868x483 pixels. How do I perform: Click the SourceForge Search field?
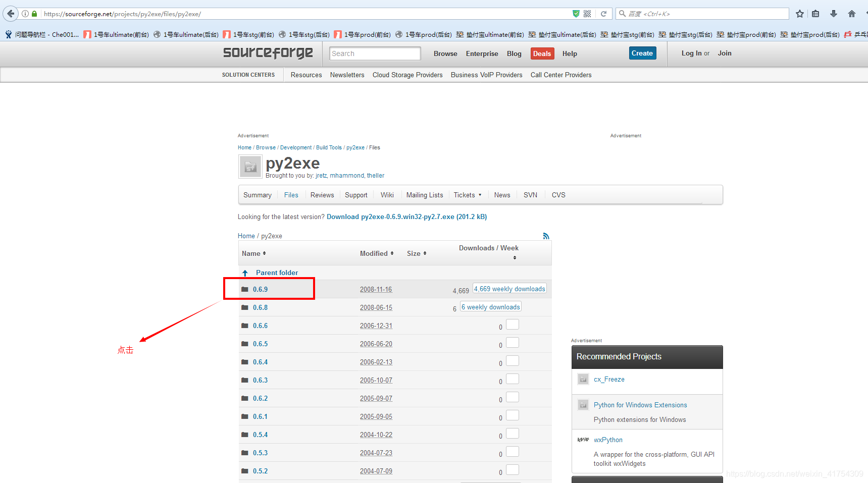(375, 53)
